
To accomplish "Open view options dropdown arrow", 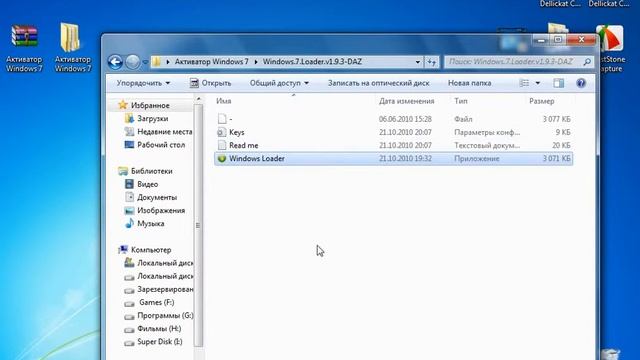I will click(538, 83).
